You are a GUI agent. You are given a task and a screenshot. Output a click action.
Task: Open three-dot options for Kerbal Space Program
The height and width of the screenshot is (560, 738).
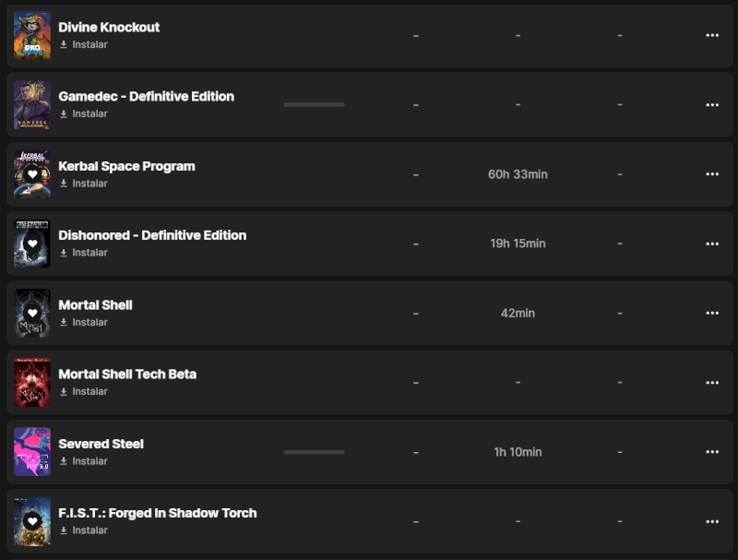(711, 173)
